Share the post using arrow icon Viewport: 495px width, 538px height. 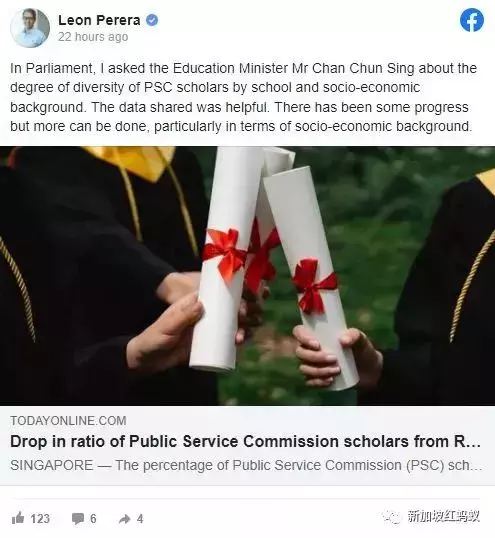[x=125, y=518]
